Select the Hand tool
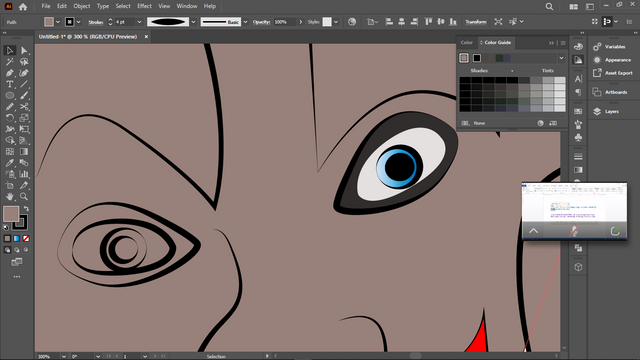The image size is (640, 360). [10, 196]
